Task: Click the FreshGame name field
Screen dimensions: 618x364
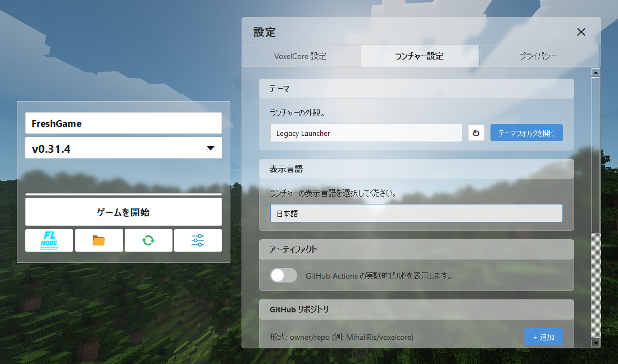Action: click(x=124, y=124)
